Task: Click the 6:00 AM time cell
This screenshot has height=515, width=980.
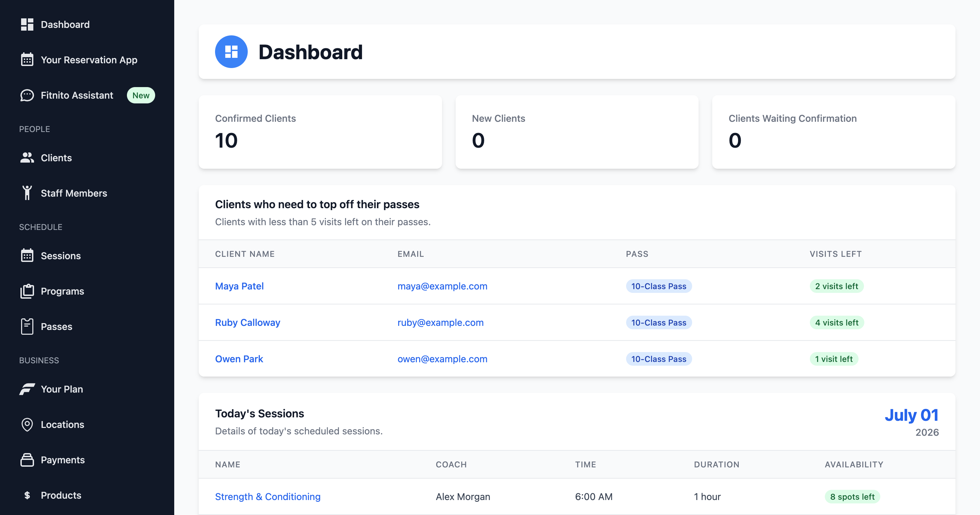Action: 593,496
